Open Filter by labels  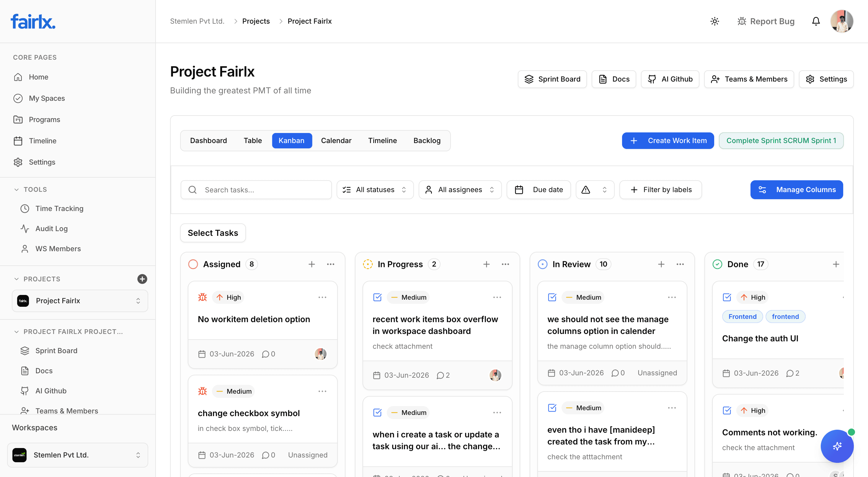click(x=660, y=190)
